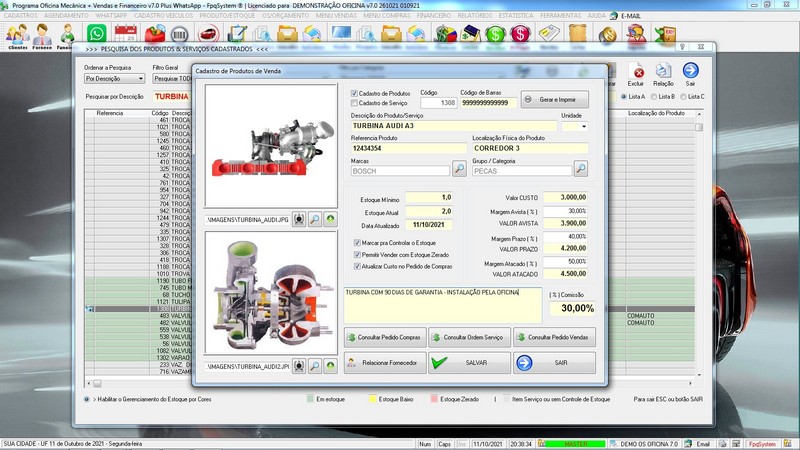Click the notepad with pen toolbar icon
The image size is (800, 450).
236,34
